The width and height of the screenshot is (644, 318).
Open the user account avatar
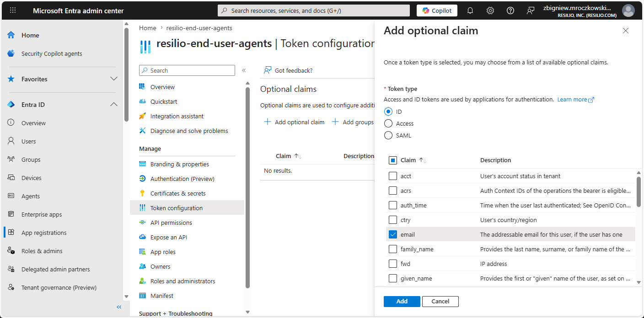coord(628,11)
